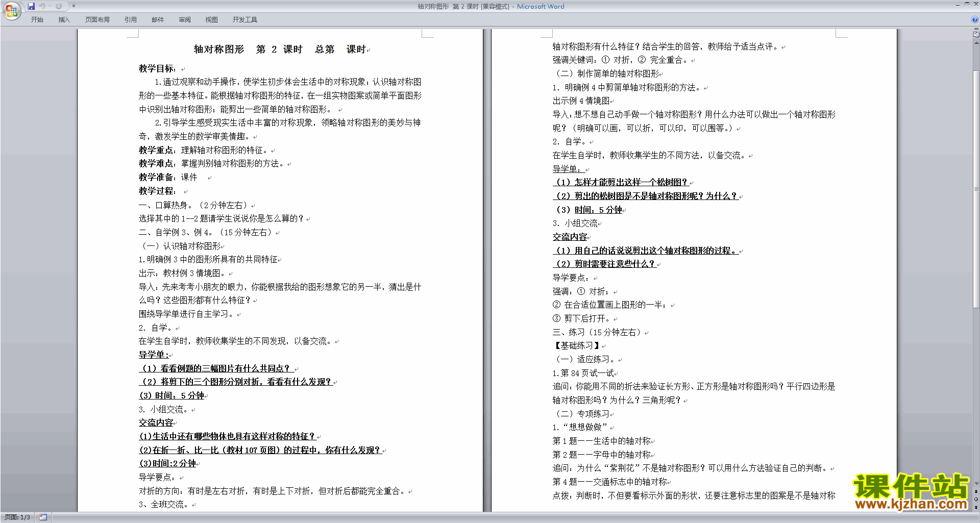Click the line （一）认识轴对称图形
This screenshot has width=980, height=523.
[180, 246]
